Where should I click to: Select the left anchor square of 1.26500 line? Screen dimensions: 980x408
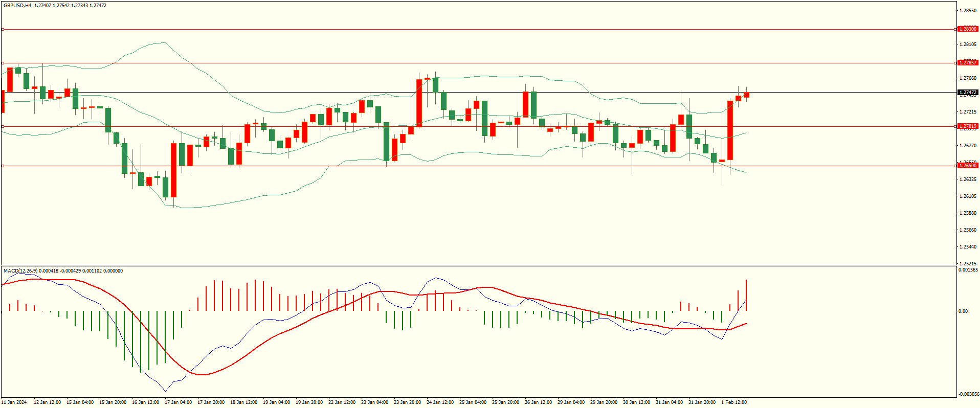click(x=3, y=166)
